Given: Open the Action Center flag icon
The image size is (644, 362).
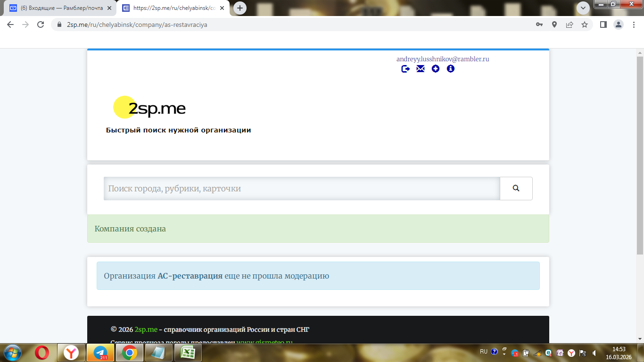Looking at the screenshot, I should point(583,353).
